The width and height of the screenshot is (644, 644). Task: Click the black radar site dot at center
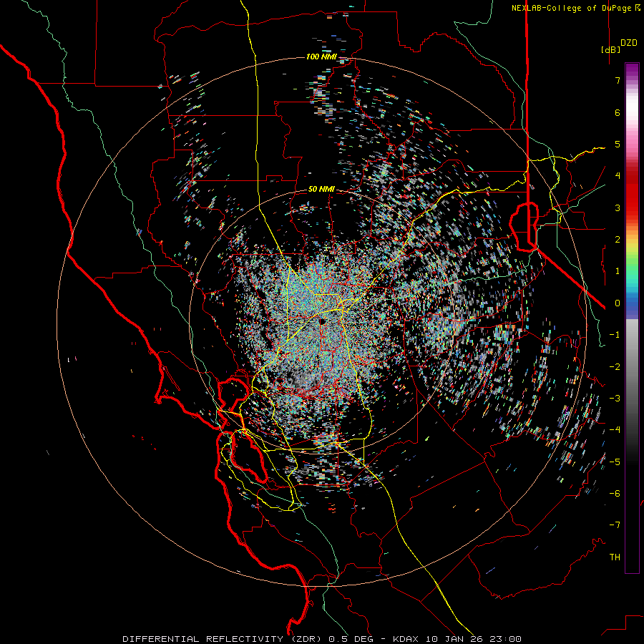click(x=323, y=321)
